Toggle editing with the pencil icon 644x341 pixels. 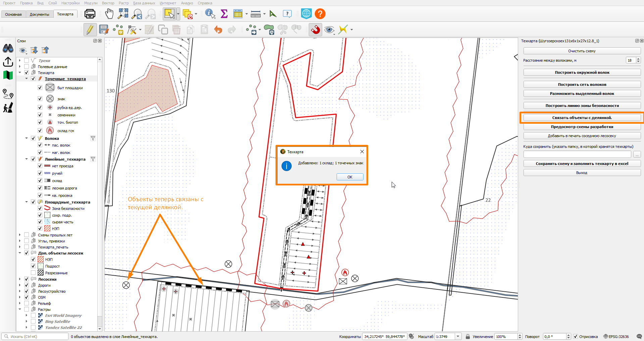pyautogui.click(x=90, y=30)
